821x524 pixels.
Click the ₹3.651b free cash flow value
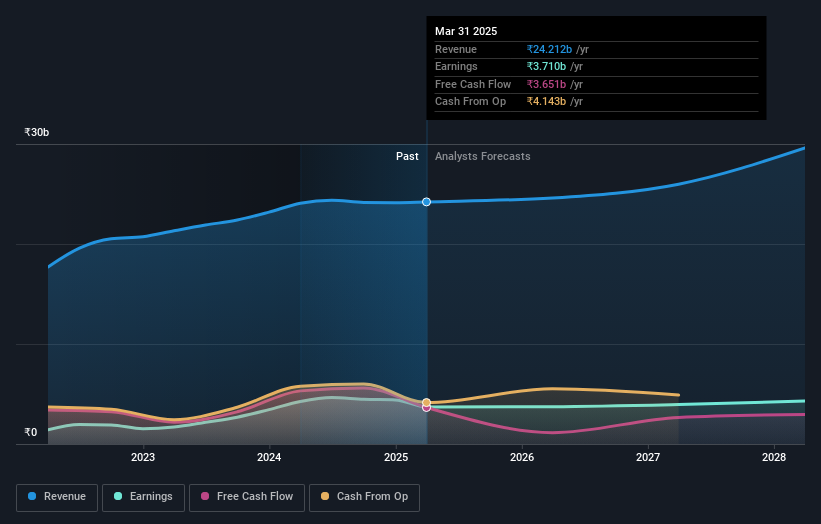point(546,84)
